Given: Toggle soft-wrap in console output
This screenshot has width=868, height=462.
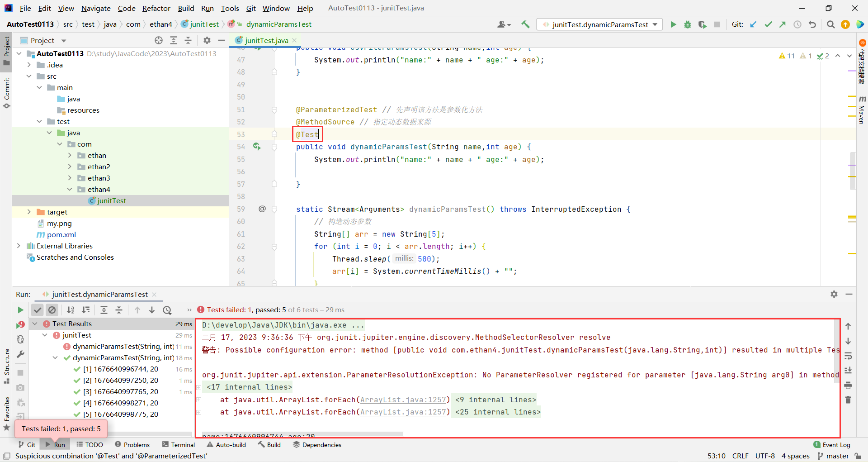Looking at the screenshot, I should [848, 356].
